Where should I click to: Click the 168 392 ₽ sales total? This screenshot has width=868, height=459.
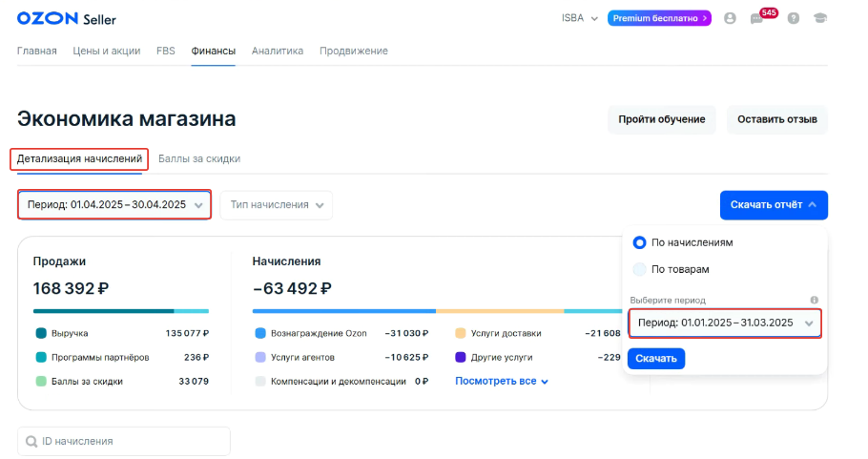pos(71,288)
